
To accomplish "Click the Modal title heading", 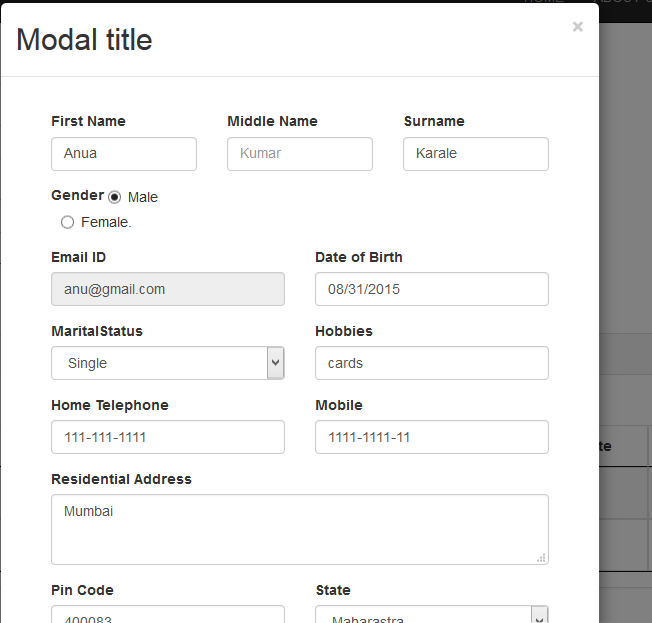I will click(x=85, y=40).
